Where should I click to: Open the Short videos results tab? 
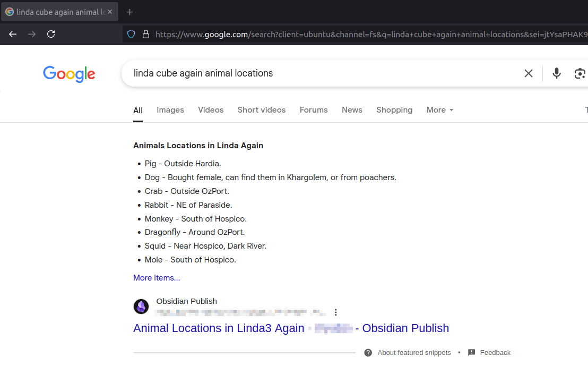pos(262,110)
